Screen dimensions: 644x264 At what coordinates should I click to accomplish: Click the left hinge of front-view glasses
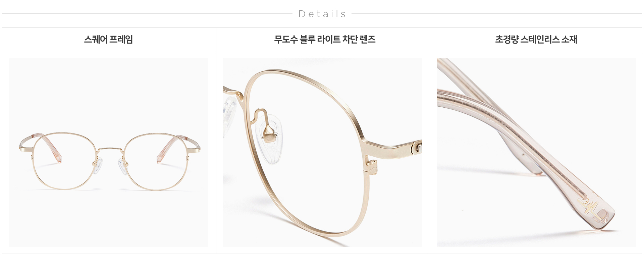[22, 147]
